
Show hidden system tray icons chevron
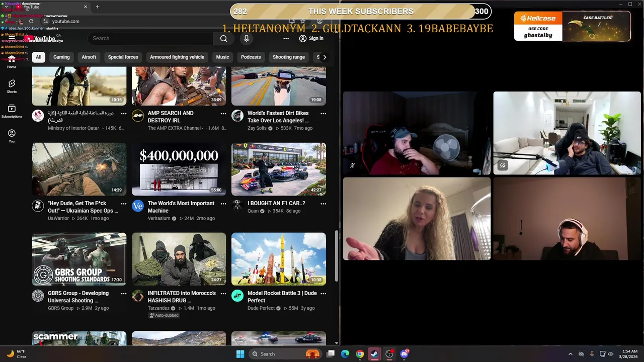click(570, 354)
